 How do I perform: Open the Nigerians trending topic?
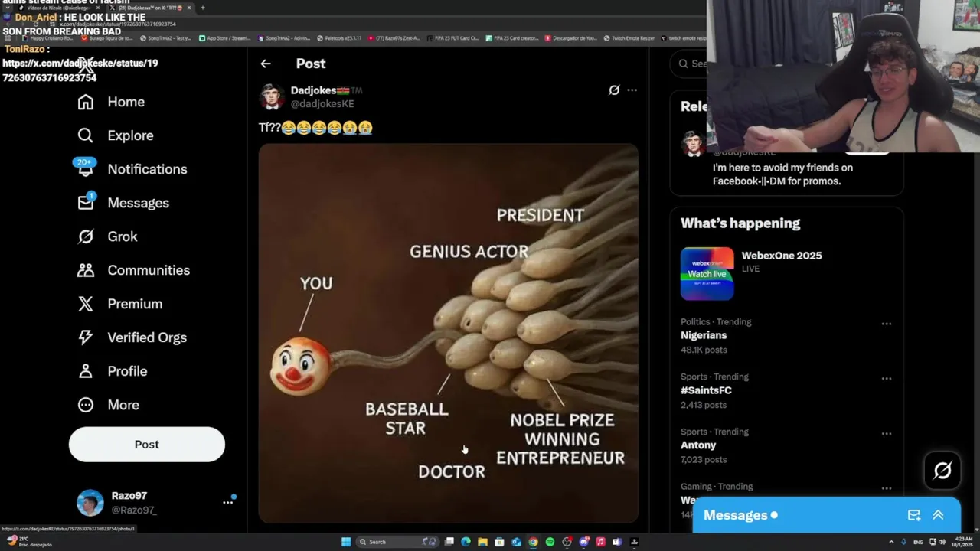point(704,335)
